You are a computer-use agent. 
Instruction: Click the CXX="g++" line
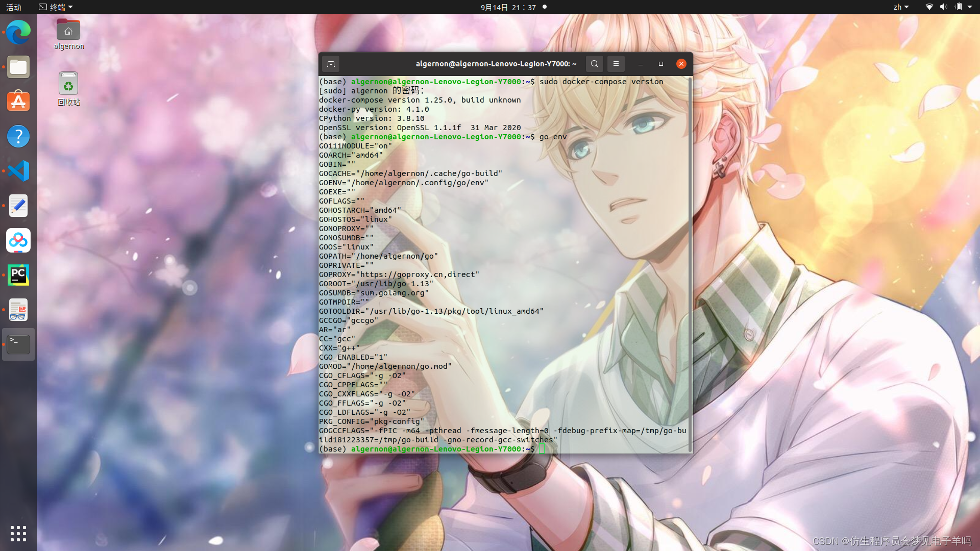[x=339, y=348]
